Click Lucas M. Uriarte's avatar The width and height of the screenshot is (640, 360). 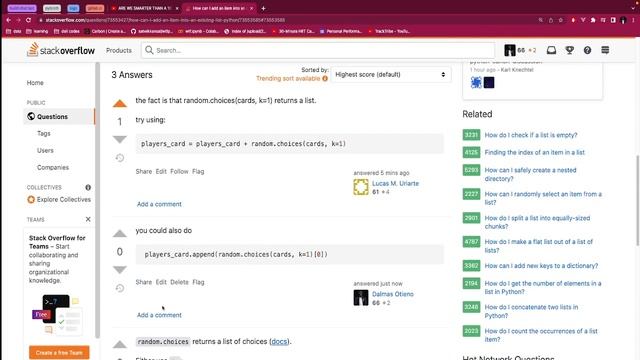pos(361,187)
